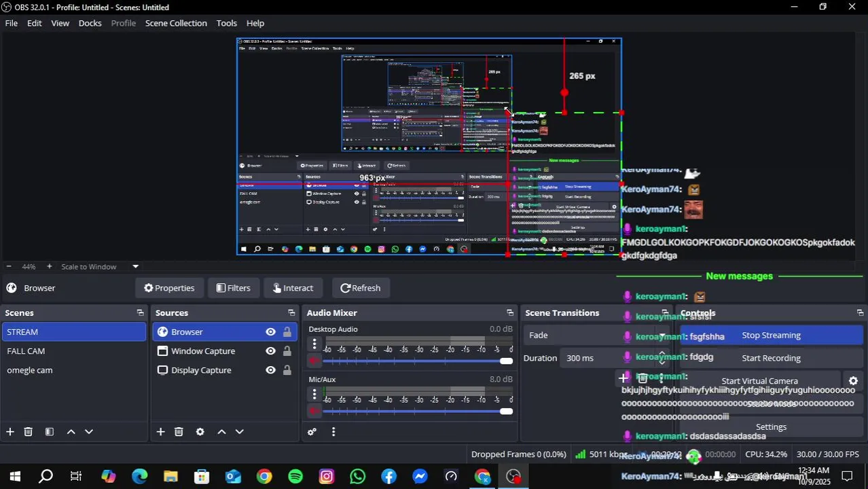Open the Scene Collection menu
The width and height of the screenshot is (868, 489).
[x=176, y=23]
